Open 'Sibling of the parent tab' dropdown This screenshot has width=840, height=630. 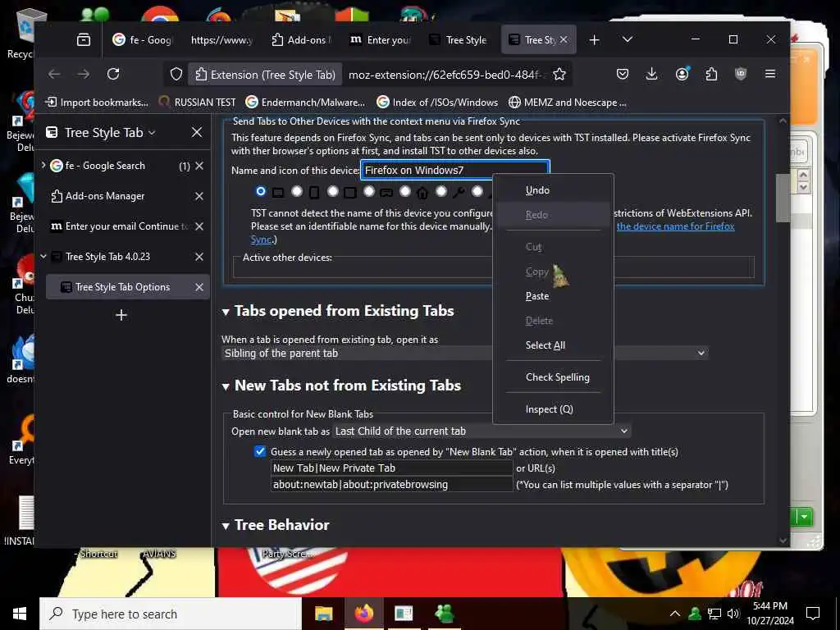(x=464, y=353)
